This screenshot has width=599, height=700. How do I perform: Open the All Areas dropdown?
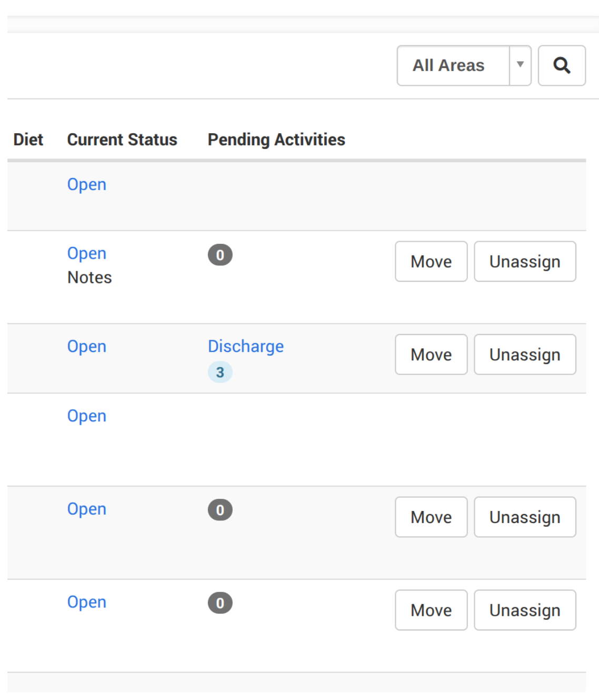point(464,65)
